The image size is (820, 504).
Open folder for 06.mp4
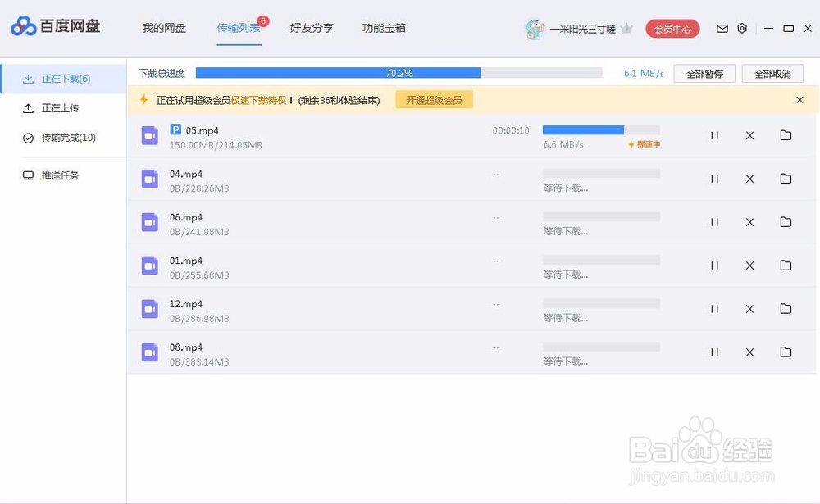tap(786, 222)
